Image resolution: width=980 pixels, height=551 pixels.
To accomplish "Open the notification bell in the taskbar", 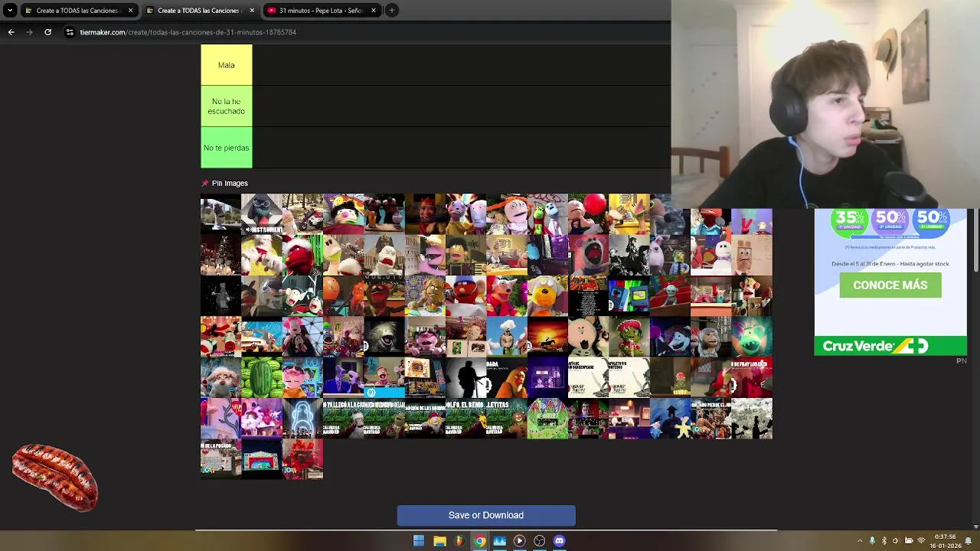I will point(969,541).
